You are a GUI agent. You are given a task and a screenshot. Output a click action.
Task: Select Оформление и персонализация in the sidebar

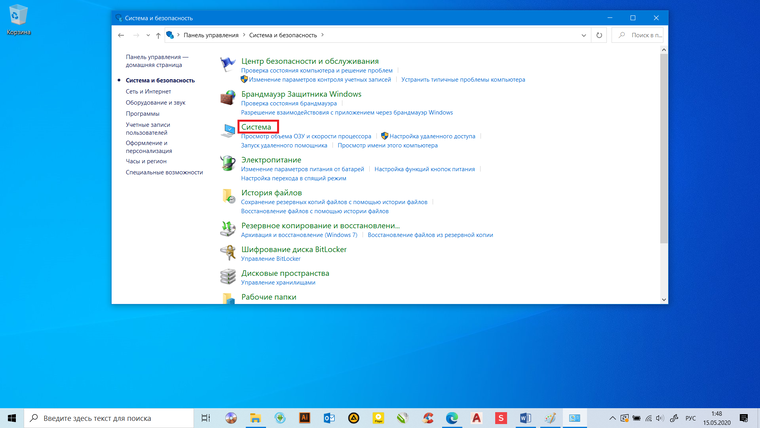click(x=149, y=147)
